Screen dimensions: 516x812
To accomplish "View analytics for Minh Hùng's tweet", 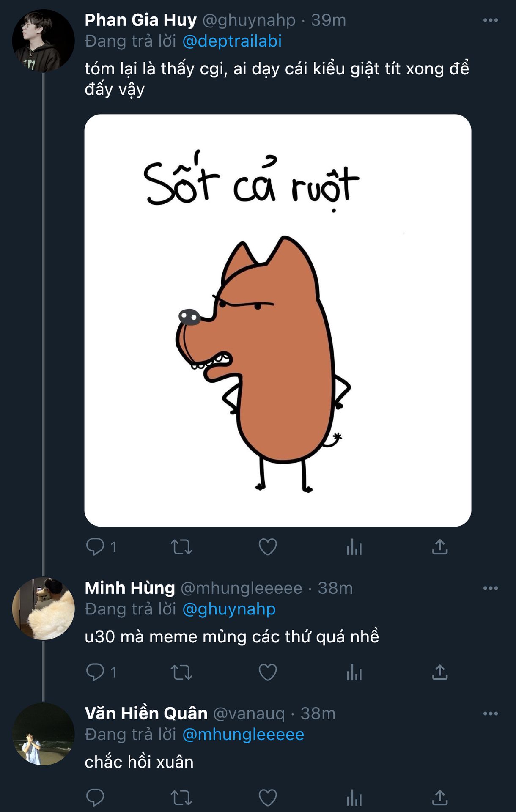I will pos(354,672).
